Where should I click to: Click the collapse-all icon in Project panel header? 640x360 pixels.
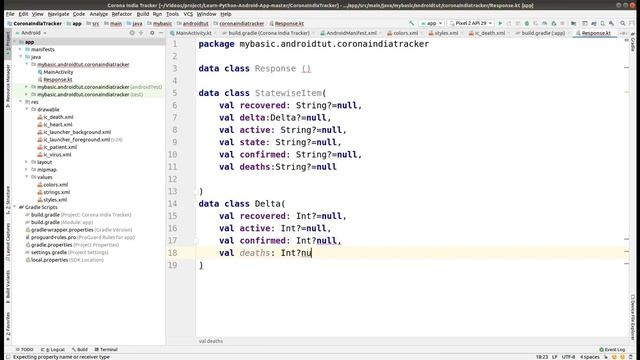point(141,33)
